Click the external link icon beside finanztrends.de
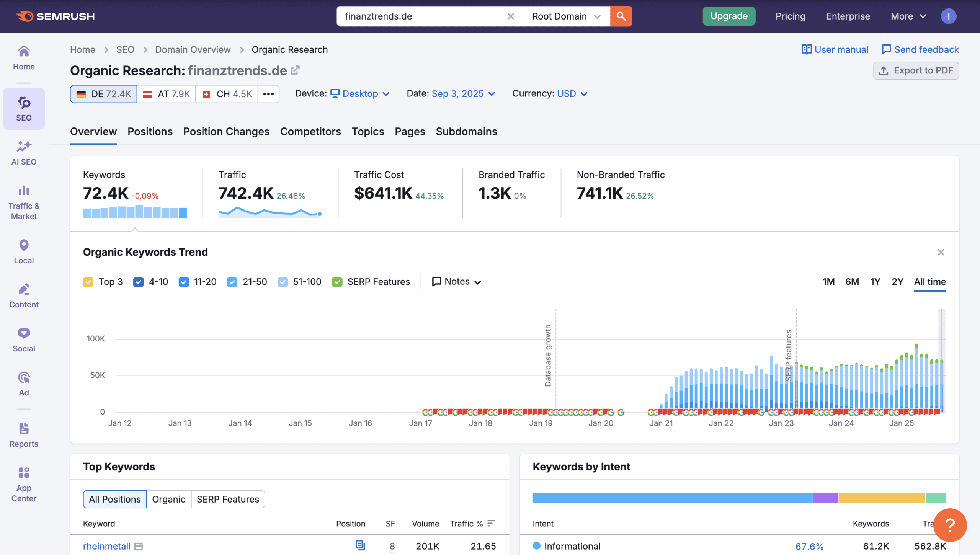Viewport: 980px width, 555px height. pyautogui.click(x=295, y=70)
